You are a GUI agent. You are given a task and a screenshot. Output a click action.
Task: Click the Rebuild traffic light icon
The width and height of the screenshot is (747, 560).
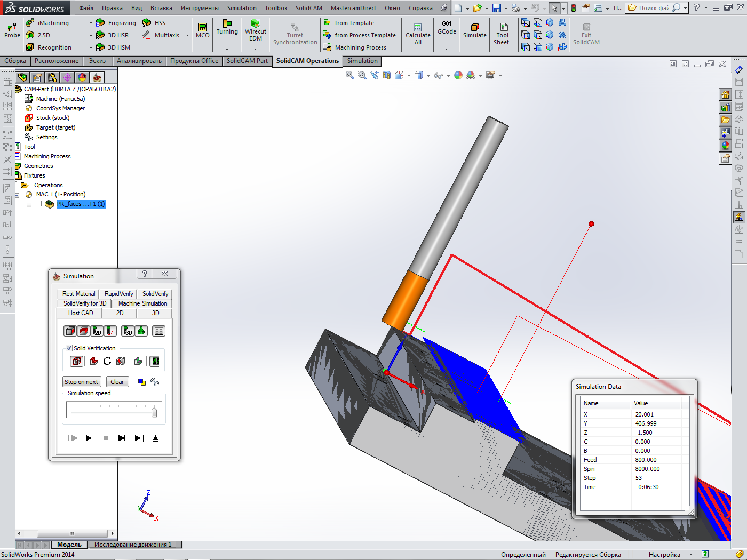pyautogui.click(x=573, y=8)
